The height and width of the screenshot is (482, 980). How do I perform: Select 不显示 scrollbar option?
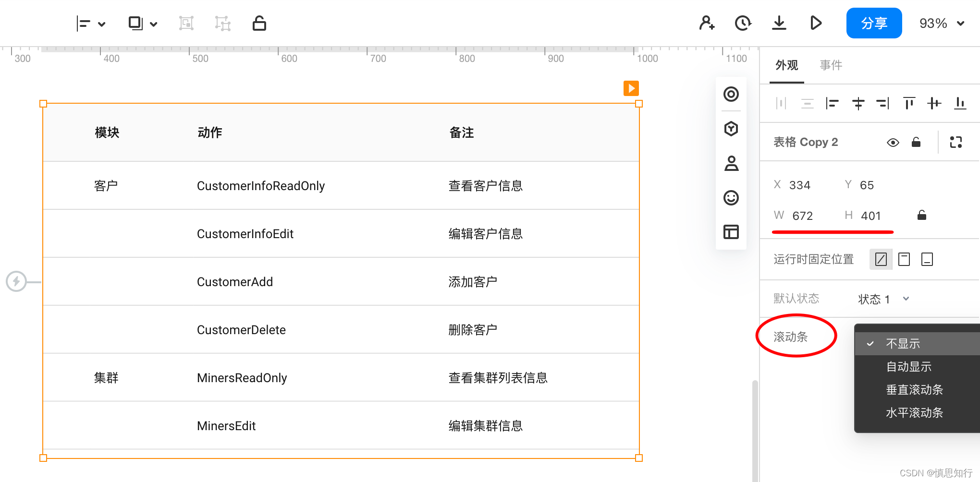coord(917,344)
